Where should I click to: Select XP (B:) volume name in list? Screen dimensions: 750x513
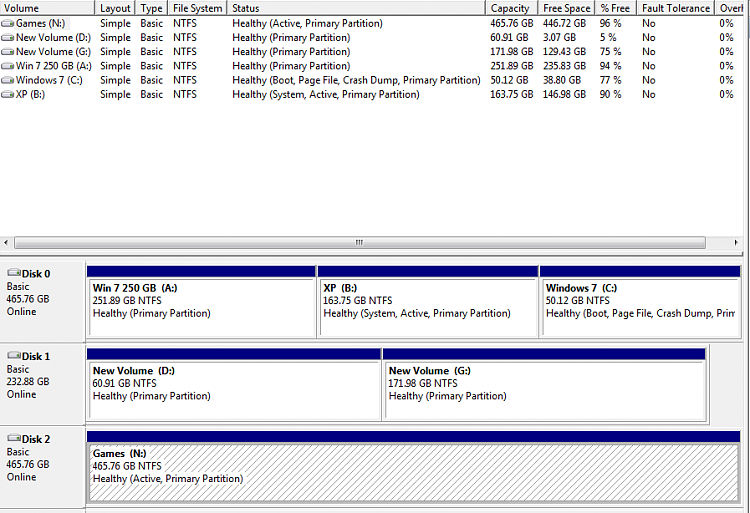(x=31, y=95)
